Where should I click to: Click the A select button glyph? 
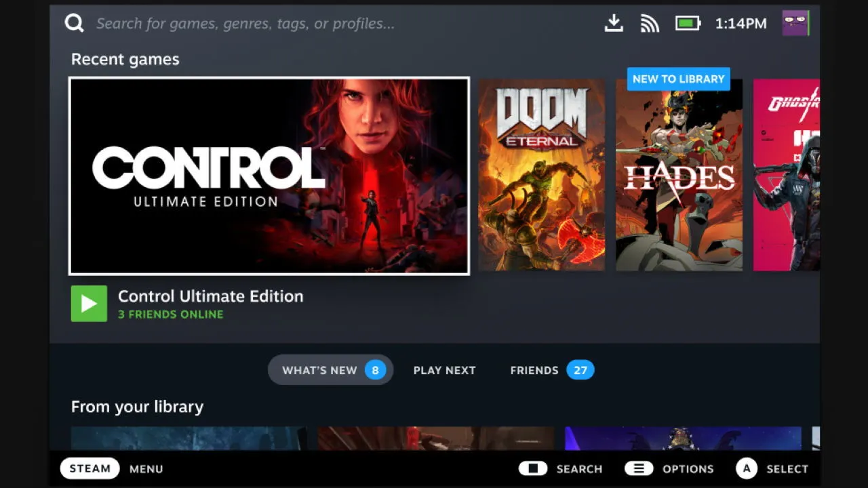pyautogui.click(x=747, y=468)
